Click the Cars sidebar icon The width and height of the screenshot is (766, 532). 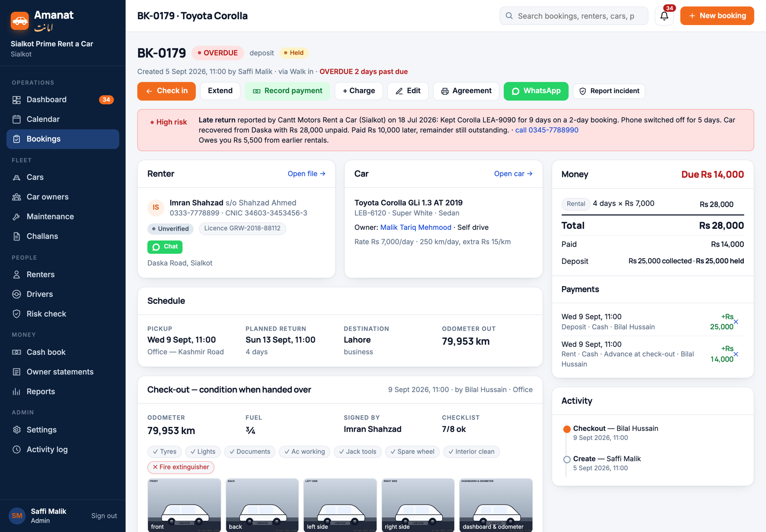[x=17, y=177]
